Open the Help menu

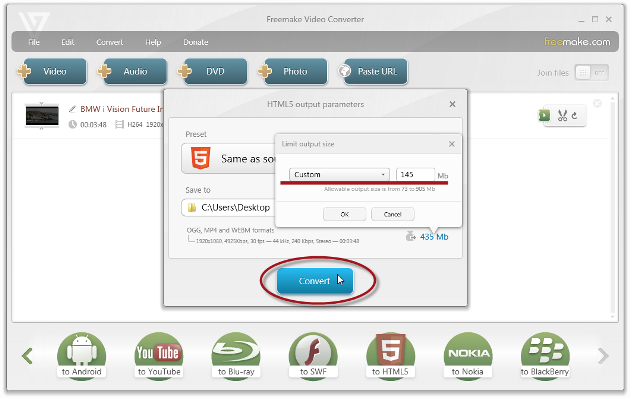[153, 42]
